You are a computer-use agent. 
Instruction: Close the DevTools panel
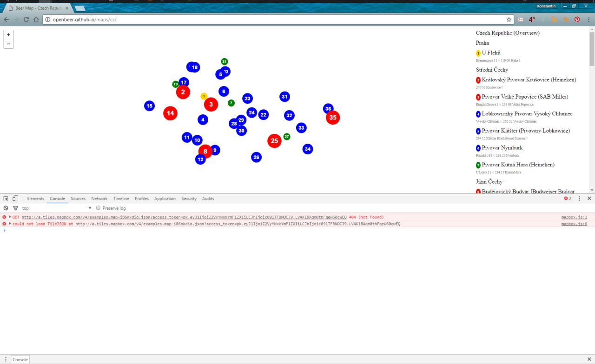589,199
